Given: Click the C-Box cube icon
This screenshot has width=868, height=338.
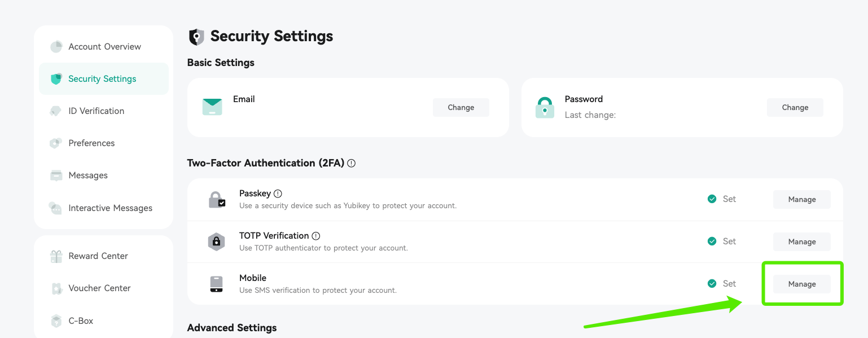Looking at the screenshot, I should 56,321.
